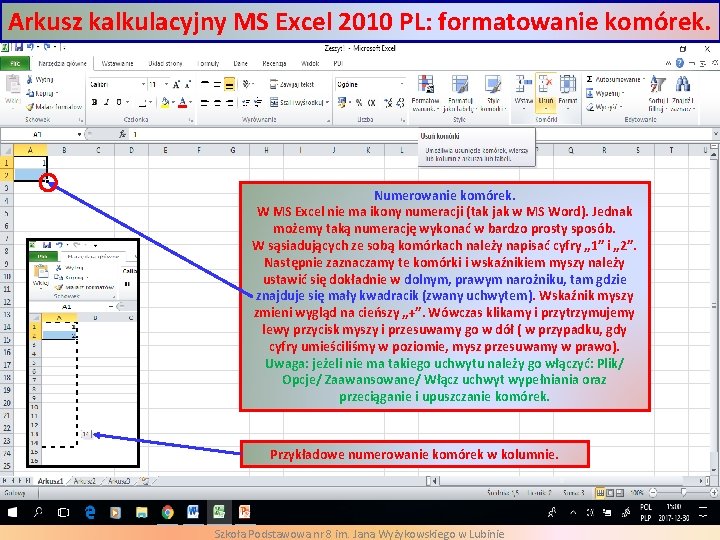Click the Format cells icon in Komórki group
This screenshot has width=720, height=540.
pos(568,84)
